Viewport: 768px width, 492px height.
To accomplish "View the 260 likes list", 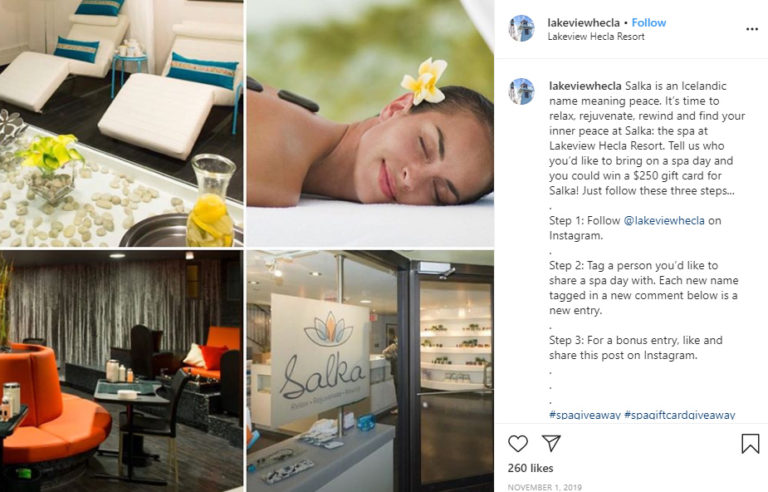I will point(530,468).
